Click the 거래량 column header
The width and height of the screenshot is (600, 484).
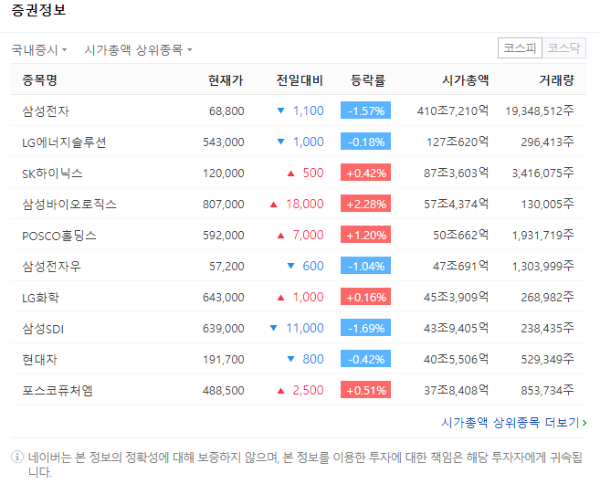(557, 80)
